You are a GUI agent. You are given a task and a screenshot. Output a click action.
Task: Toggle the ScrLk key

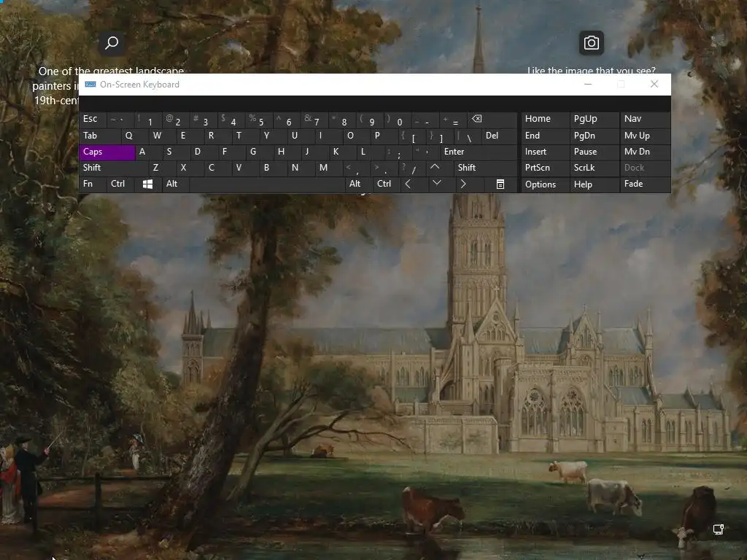coord(595,168)
